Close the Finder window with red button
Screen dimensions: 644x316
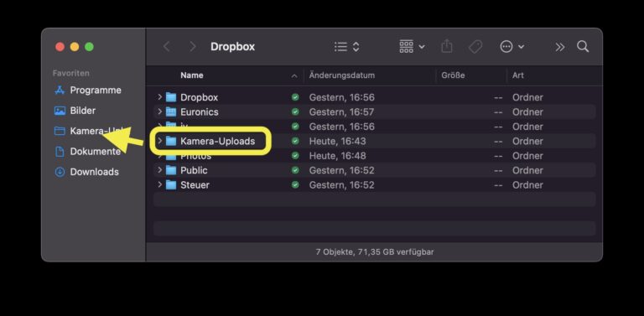60,47
